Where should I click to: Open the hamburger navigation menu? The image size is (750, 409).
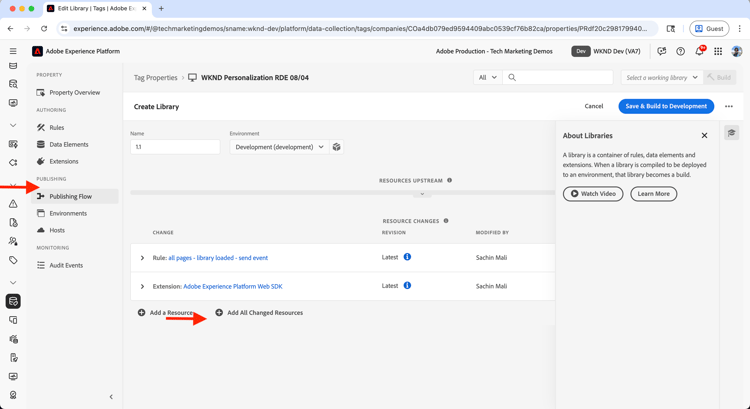(13, 51)
